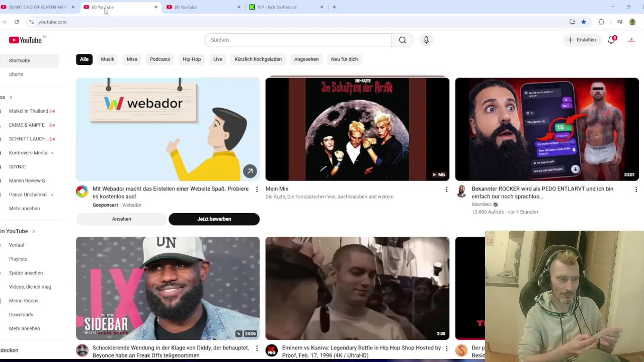Open Maikel in Thailand channel

coord(29,111)
